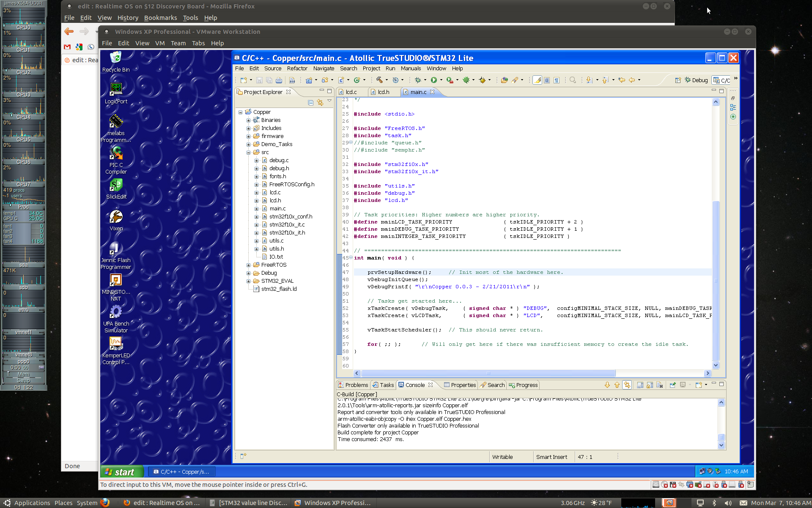Expand the Binaries node
This screenshot has width=812, height=508.
click(248, 120)
